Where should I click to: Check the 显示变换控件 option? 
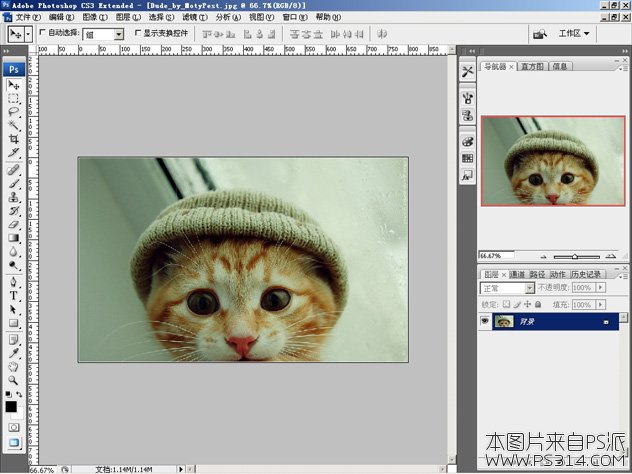[x=138, y=33]
